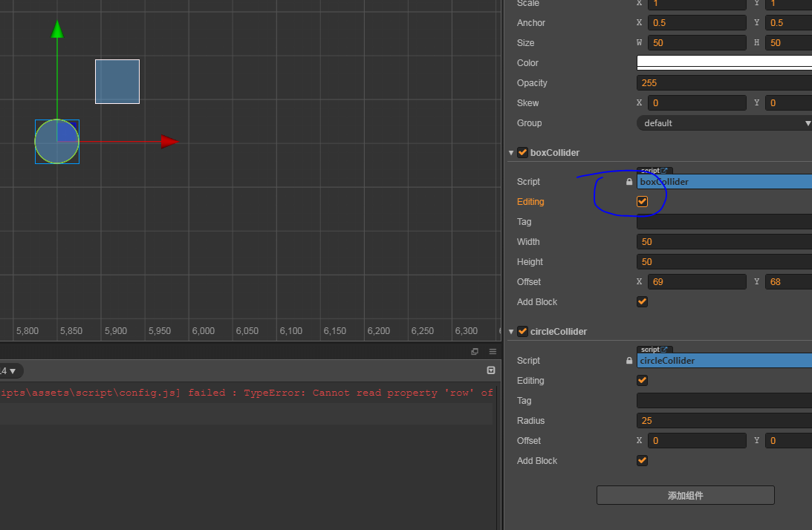
Task: Click the console panel popout icon
Action: point(475,351)
